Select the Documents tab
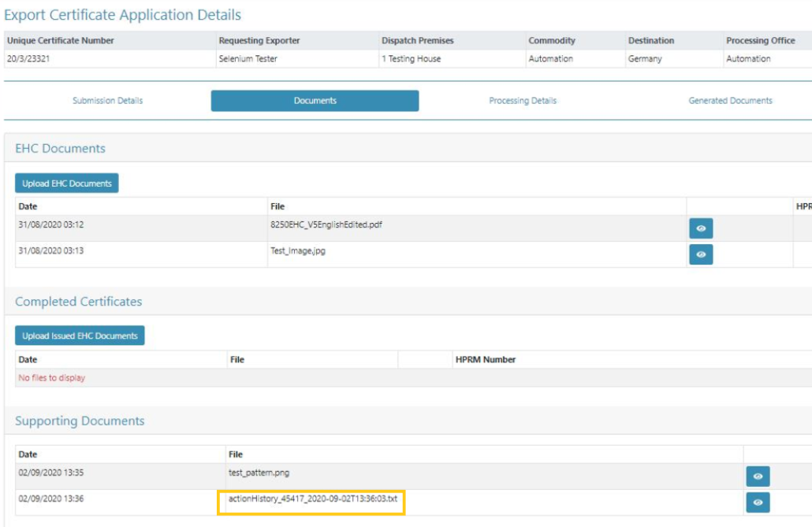The image size is (812, 527). (x=315, y=101)
